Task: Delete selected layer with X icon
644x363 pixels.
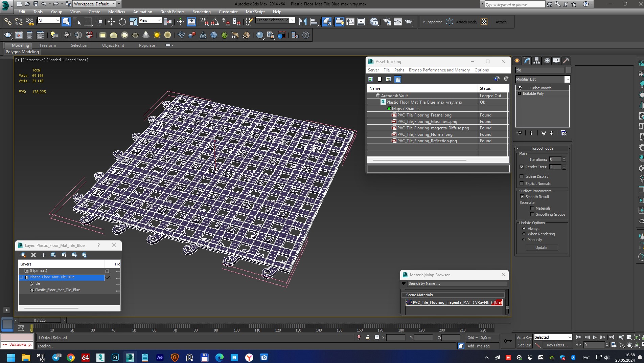Action: coord(33,255)
